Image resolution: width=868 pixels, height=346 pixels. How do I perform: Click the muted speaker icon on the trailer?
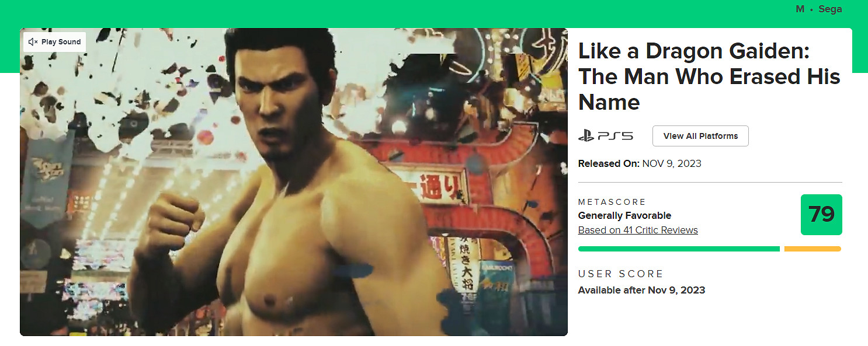click(33, 42)
